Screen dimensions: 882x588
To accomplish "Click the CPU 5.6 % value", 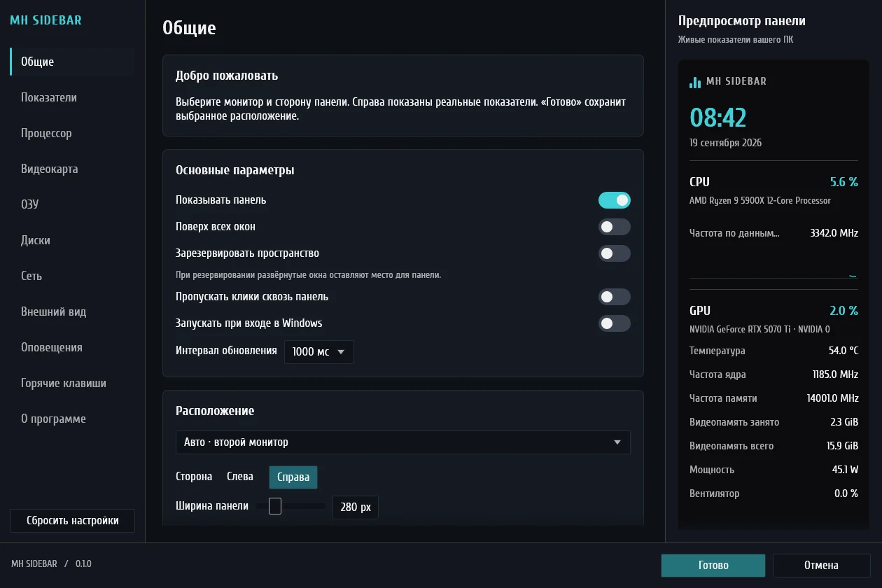I will pyautogui.click(x=843, y=182).
